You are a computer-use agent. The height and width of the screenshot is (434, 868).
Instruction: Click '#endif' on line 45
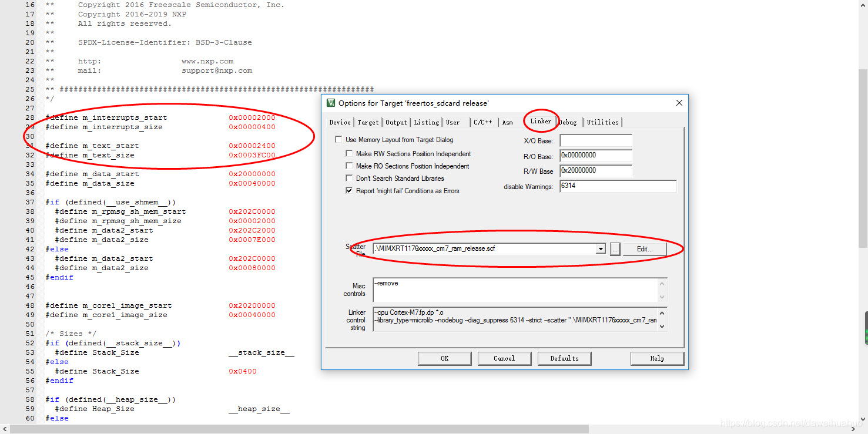(59, 277)
